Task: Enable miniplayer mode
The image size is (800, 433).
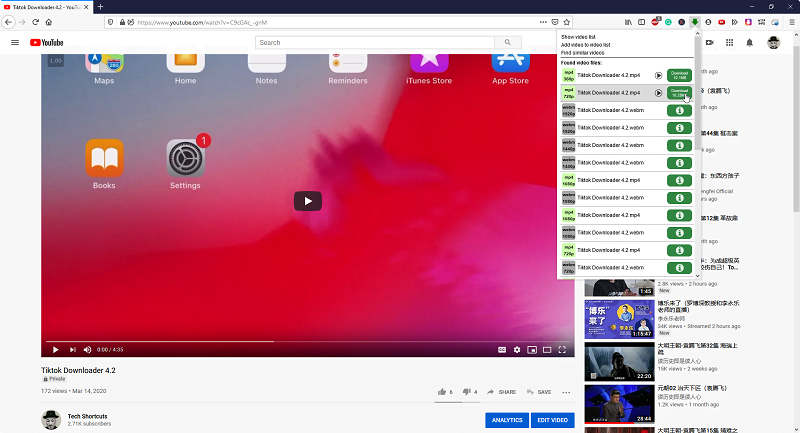Action: (532, 349)
